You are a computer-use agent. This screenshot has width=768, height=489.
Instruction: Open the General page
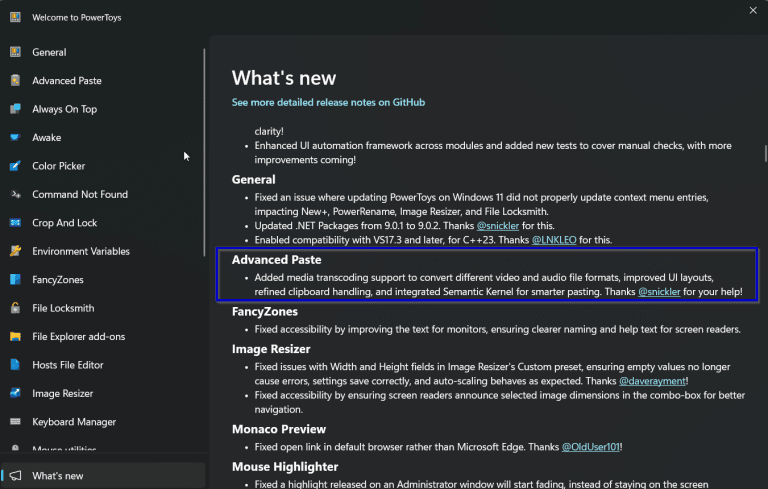[x=102, y=52]
